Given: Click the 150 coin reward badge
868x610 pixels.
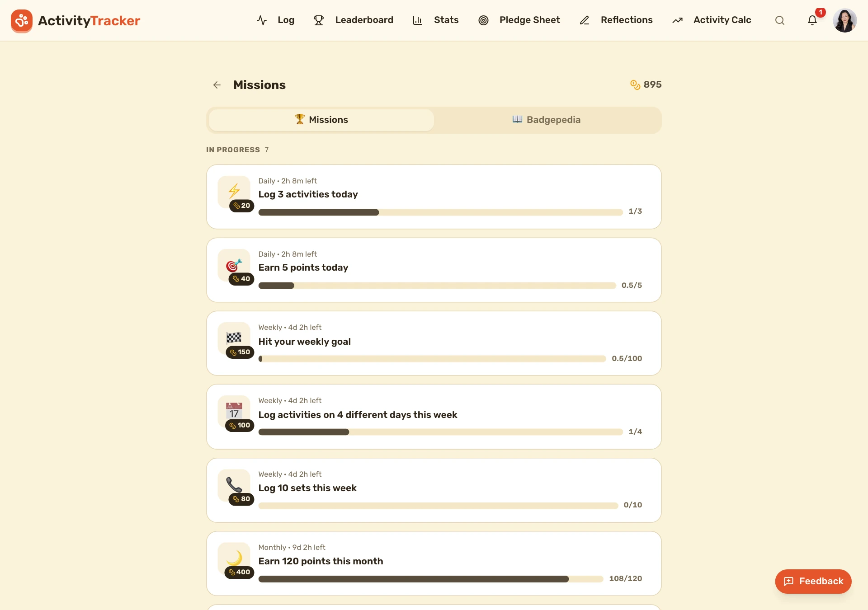Looking at the screenshot, I should pos(240,352).
